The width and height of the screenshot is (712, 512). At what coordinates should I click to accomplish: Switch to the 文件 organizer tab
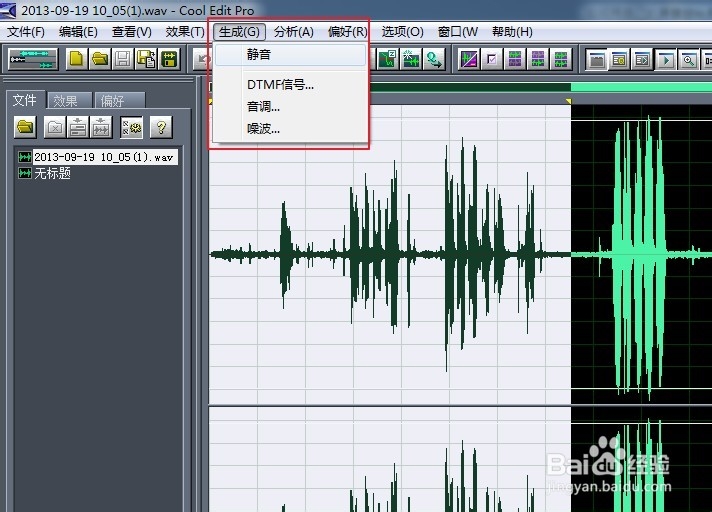tap(25, 100)
